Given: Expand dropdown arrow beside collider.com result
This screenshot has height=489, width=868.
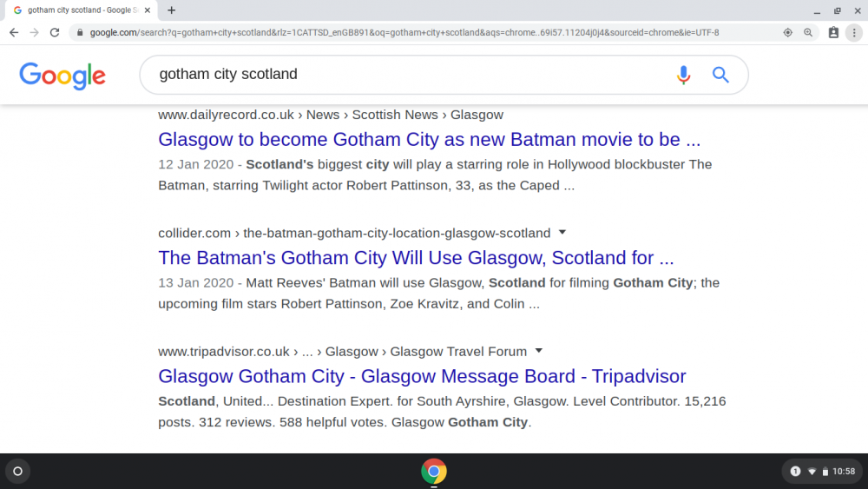Looking at the screenshot, I should (562, 232).
